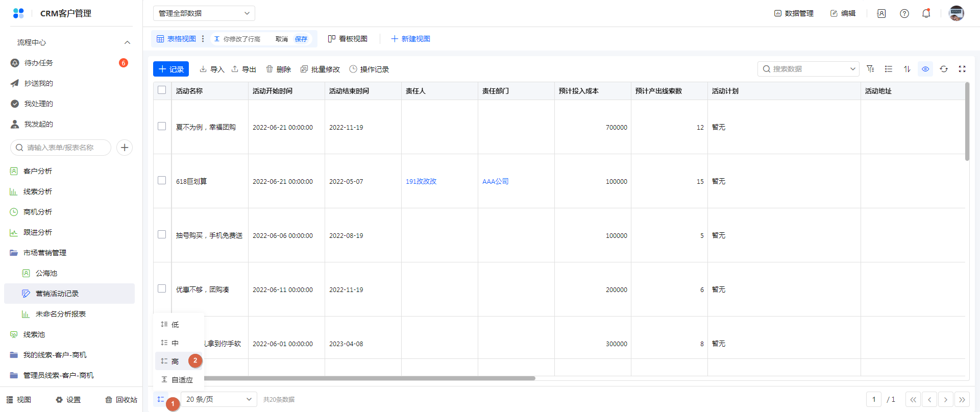Open the help question mark icon
This screenshot has height=412, width=980.
coord(904,13)
